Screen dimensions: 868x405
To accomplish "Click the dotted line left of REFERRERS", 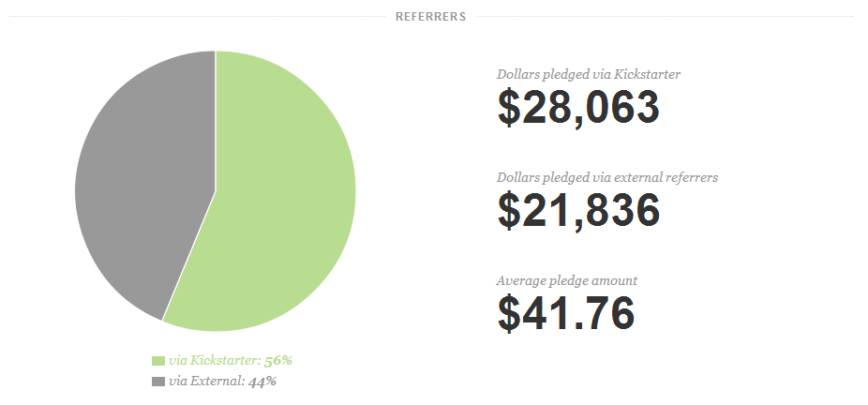I will click(197, 17).
